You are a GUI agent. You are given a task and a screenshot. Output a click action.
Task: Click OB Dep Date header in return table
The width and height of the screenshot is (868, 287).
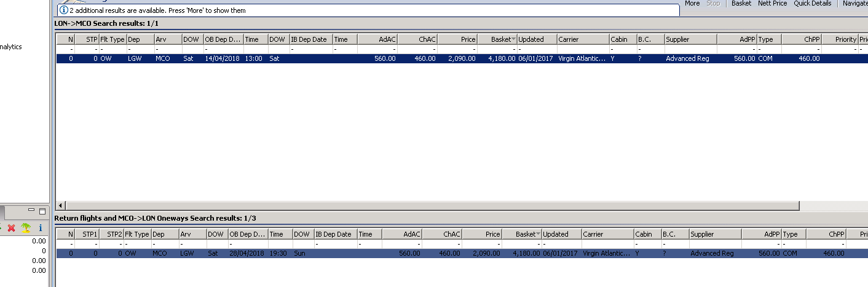point(248,234)
